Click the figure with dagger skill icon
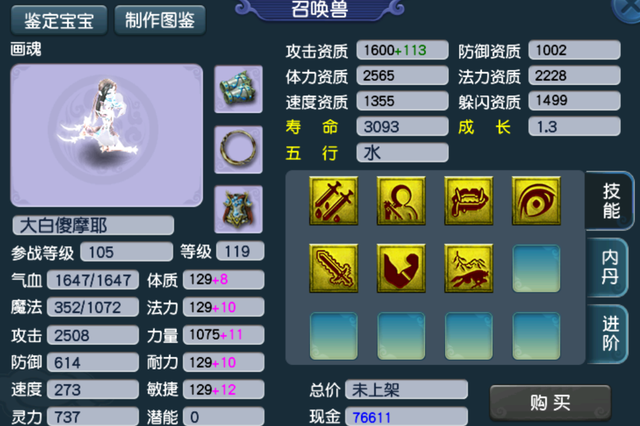Screen dimensions: 640x426 (401, 201)
